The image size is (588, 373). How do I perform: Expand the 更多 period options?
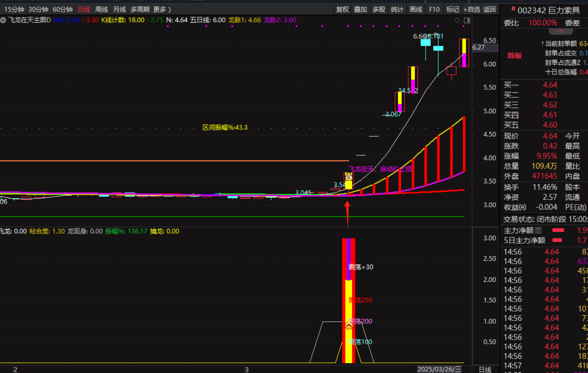(x=162, y=9)
